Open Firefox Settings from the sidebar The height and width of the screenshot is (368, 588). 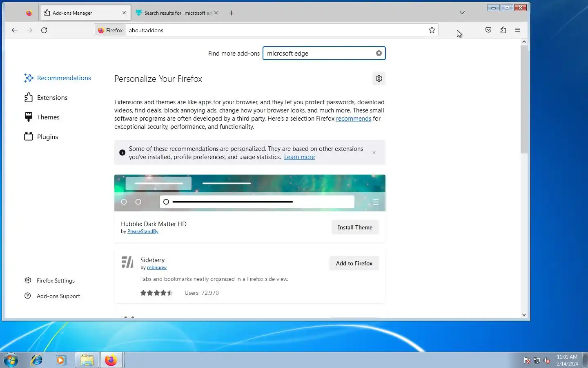(49, 280)
